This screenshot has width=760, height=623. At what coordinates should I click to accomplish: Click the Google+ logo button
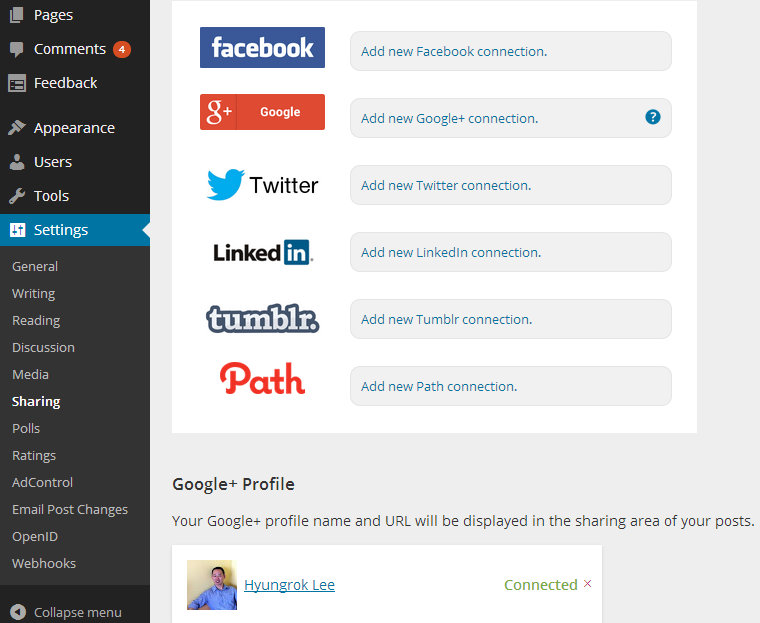point(262,112)
